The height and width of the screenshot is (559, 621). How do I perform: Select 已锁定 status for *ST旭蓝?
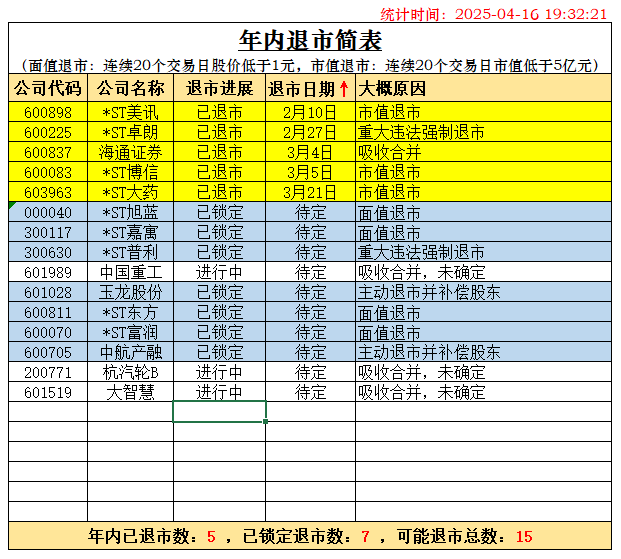(x=219, y=212)
